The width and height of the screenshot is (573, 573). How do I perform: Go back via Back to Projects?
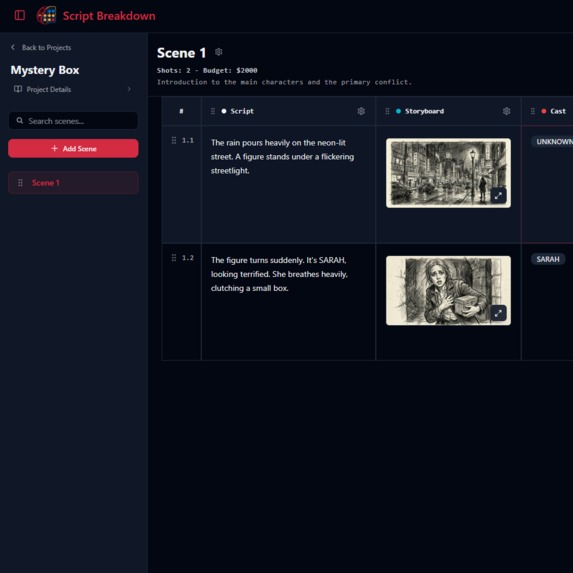(46, 48)
